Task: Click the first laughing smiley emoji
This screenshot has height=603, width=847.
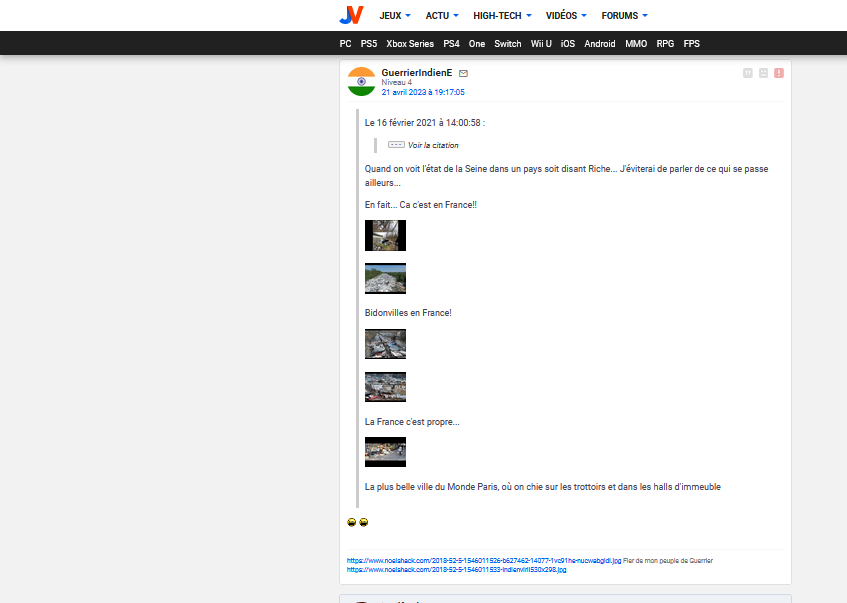Action: click(352, 522)
